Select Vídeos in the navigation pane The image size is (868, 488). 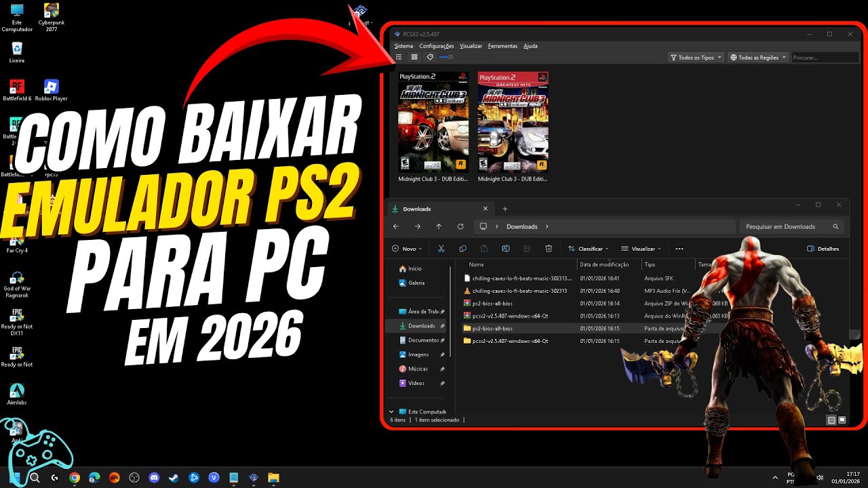pyautogui.click(x=416, y=383)
